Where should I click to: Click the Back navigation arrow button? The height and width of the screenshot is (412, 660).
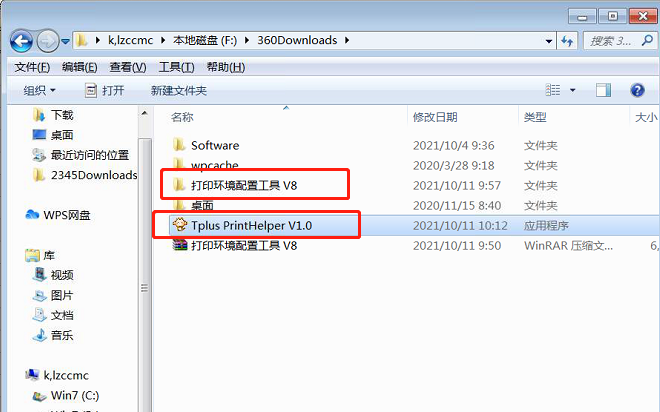(x=21, y=41)
